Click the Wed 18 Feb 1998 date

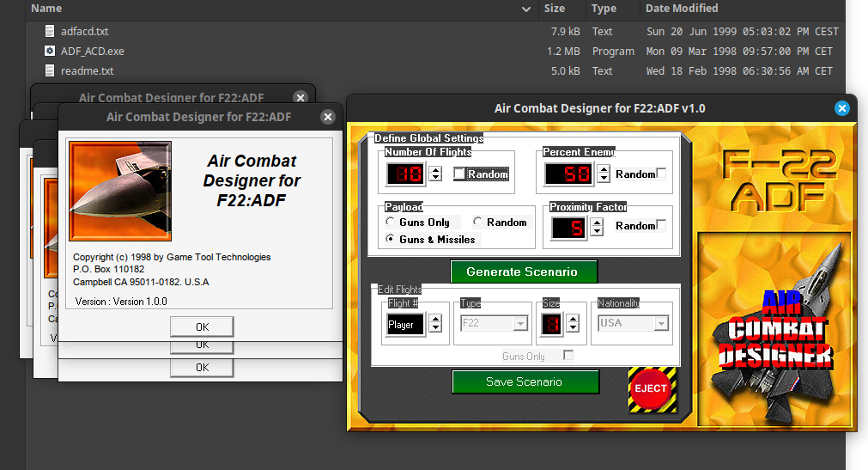pos(739,71)
